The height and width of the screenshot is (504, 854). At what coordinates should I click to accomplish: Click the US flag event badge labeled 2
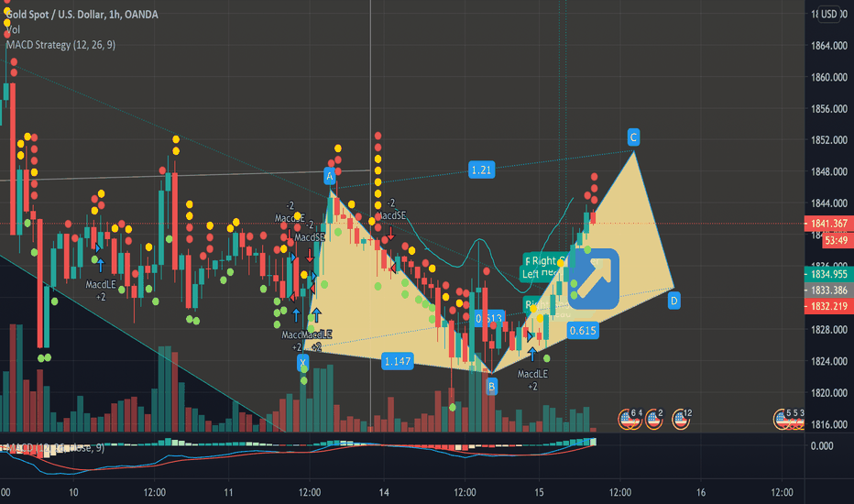pos(654,419)
